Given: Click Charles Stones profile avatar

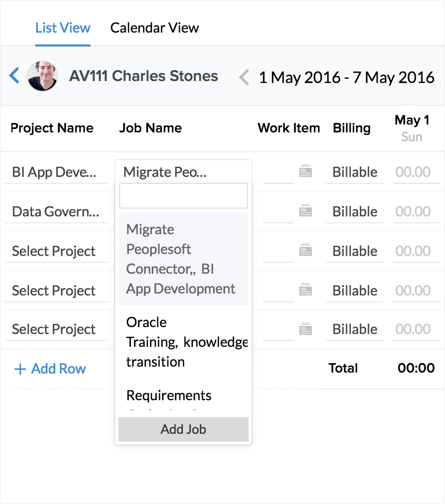Looking at the screenshot, I should coord(43,76).
